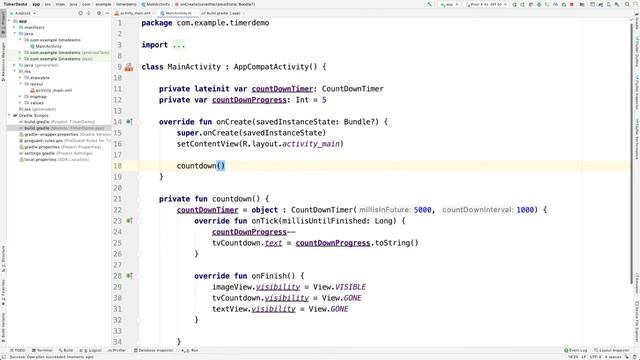Open the Android project view dropdown

coord(23,13)
